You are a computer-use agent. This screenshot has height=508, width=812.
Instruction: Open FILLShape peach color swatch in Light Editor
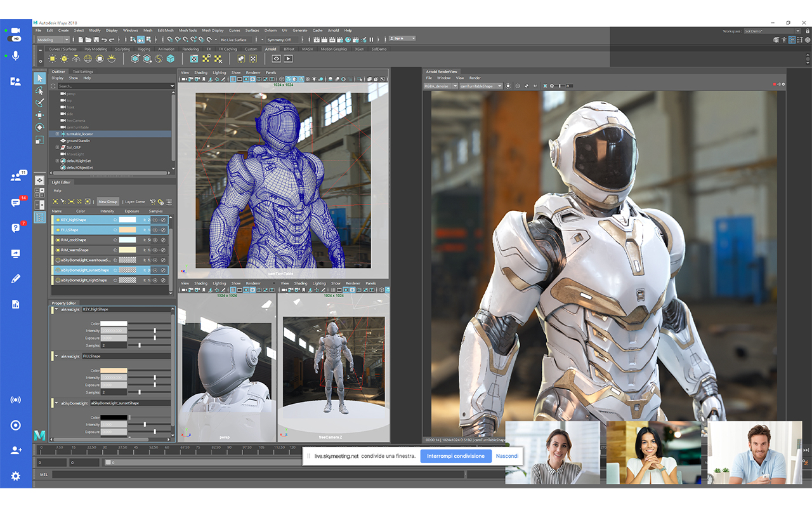127,230
